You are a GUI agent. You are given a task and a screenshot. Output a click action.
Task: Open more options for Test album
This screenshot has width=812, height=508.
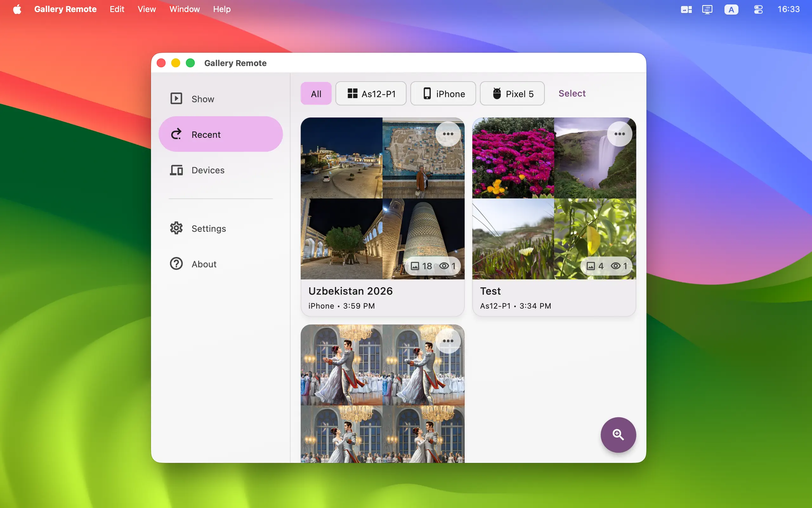point(619,134)
